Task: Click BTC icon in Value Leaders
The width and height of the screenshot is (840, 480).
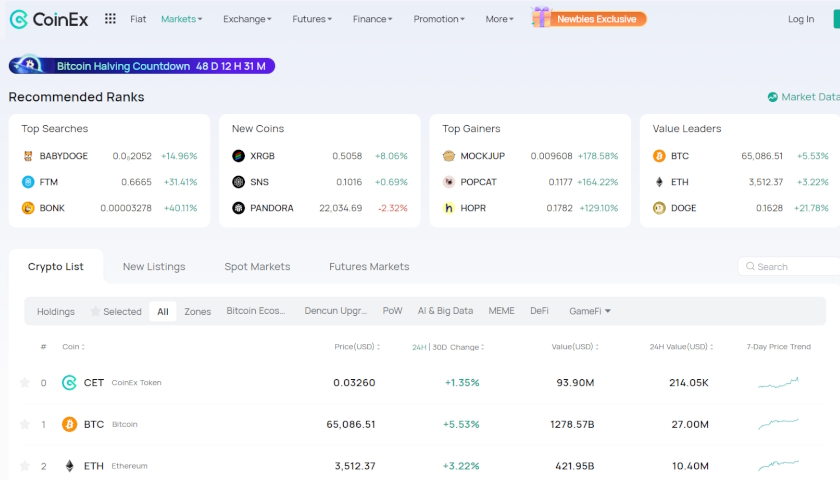Action: click(659, 156)
